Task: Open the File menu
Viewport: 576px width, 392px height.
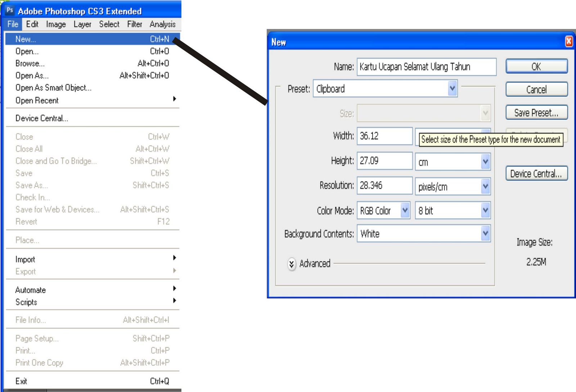Action: (x=13, y=24)
